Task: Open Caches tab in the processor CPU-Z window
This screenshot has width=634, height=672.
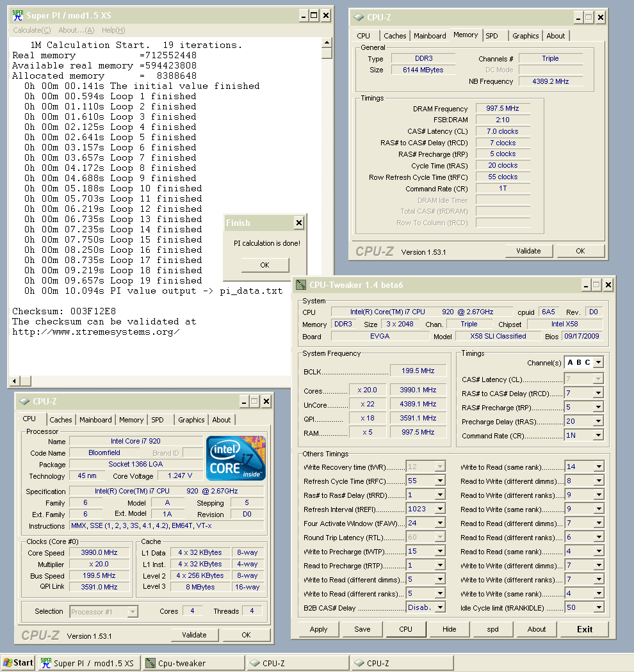Action: click(60, 420)
